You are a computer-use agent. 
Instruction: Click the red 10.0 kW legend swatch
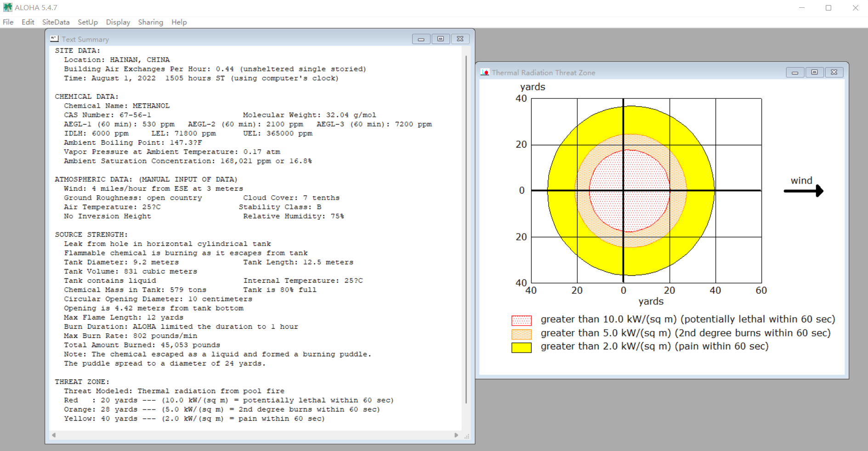click(x=522, y=320)
